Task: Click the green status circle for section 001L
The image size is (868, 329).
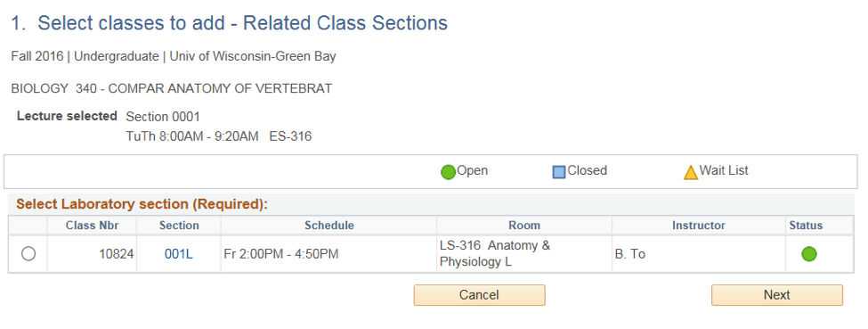Action: [x=808, y=254]
